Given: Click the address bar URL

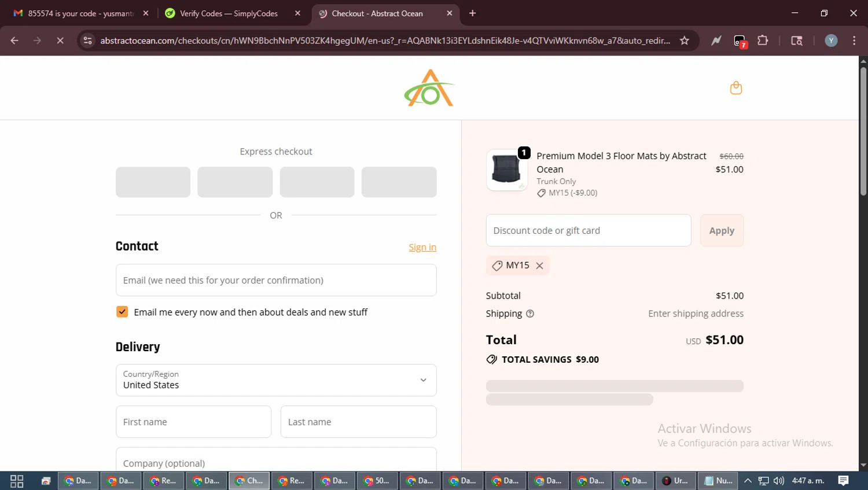Looking at the screenshot, I should 385,40.
